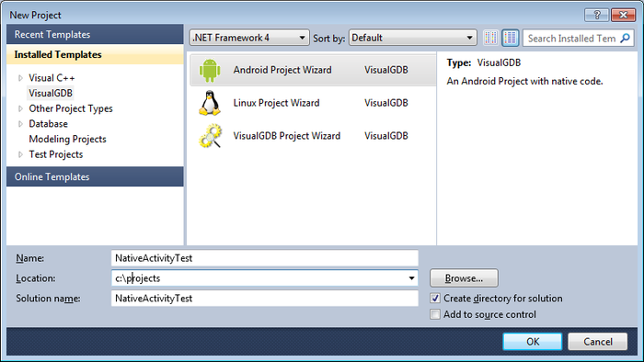Click the Browse... button
The width and height of the screenshot is (644, 362).
(x=464, y=278)
